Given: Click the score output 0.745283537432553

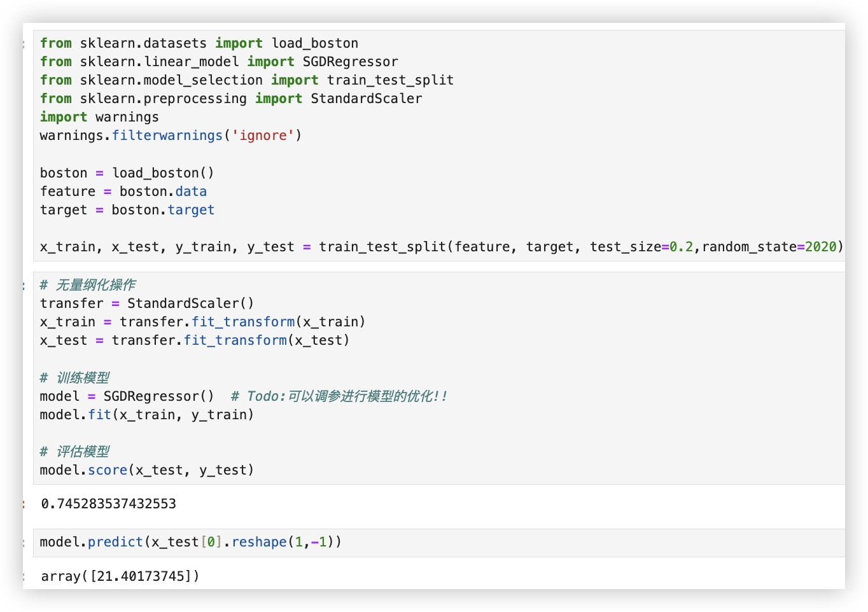Looking at the screenshot, I should (108, 504).
